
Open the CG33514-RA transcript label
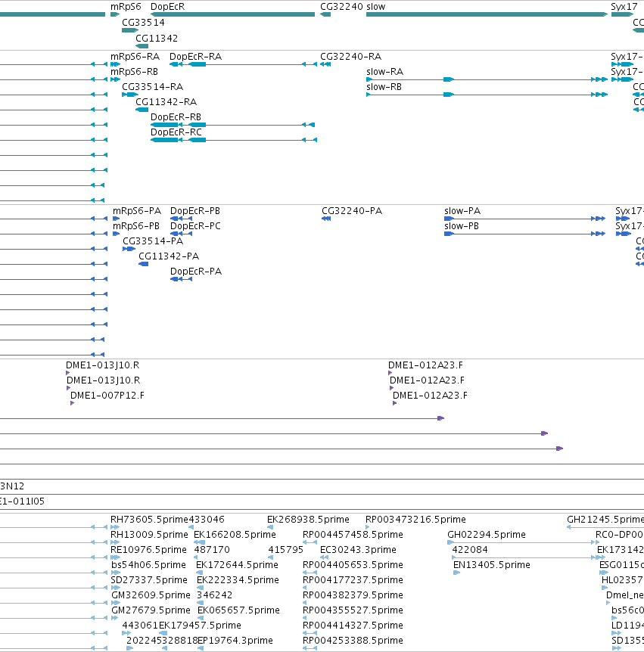click(x=152, y=87)
